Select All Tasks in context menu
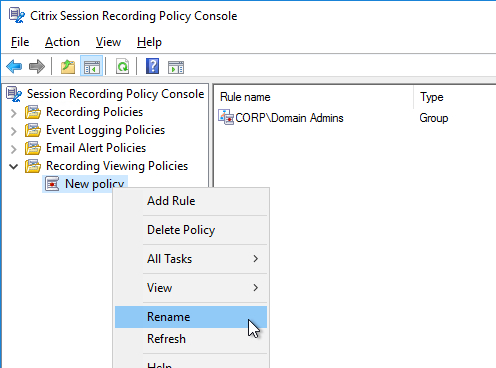 [x=191, y=259]
